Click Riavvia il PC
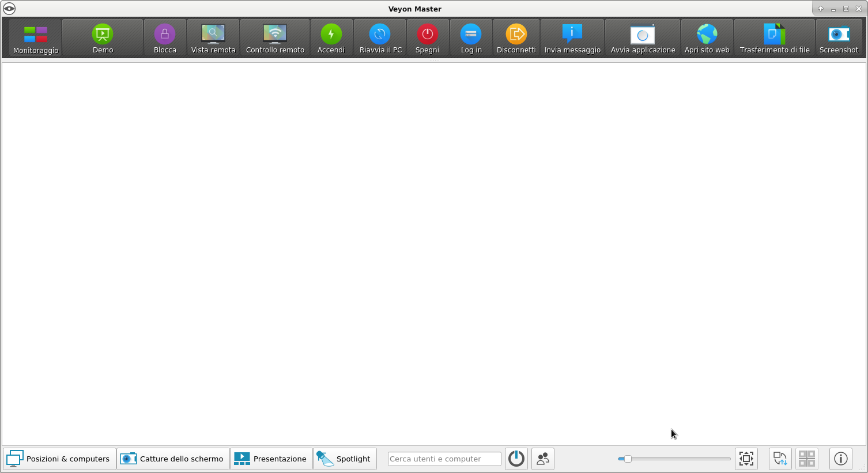Image resolution: width=868 pixels, height=473 pixels. [380, 38]
